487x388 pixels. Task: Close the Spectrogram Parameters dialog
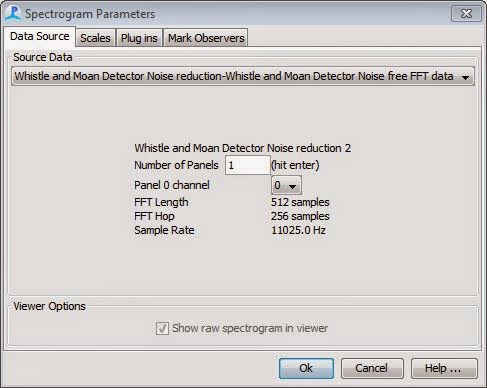(x=466, y=14)
